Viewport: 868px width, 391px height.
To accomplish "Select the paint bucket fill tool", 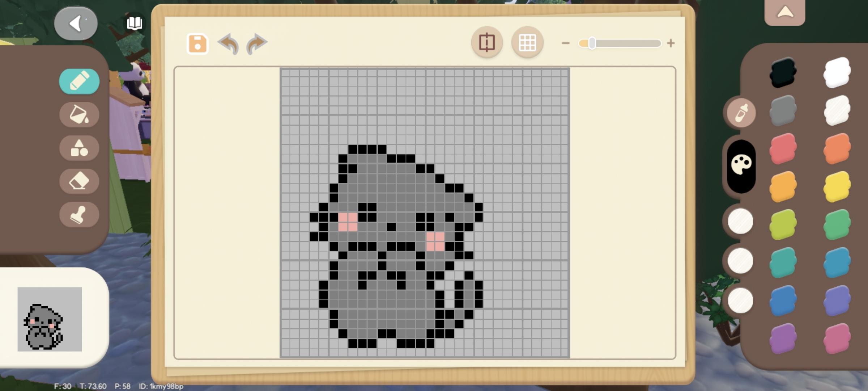I will [x=79, y=114].
